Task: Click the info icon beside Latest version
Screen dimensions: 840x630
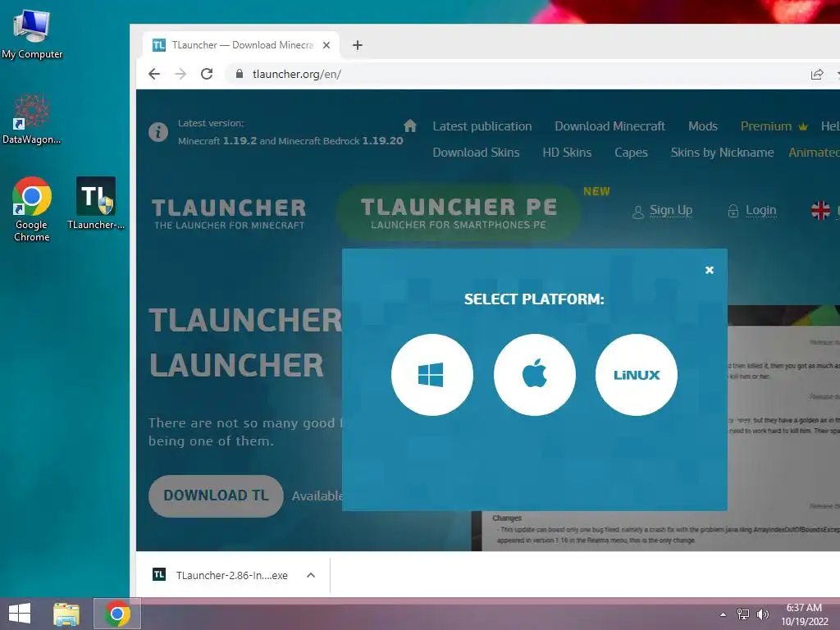Action: (x=158, y=132)
